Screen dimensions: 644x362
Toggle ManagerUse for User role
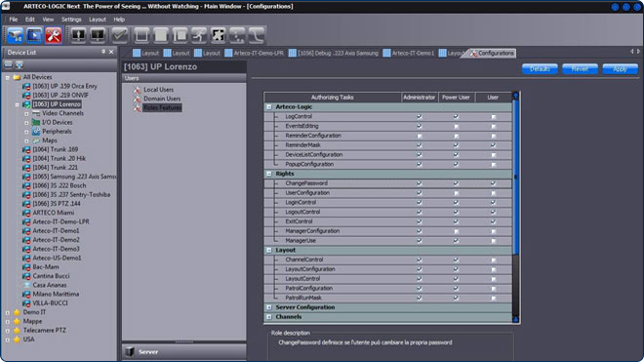tap(494, 241)
